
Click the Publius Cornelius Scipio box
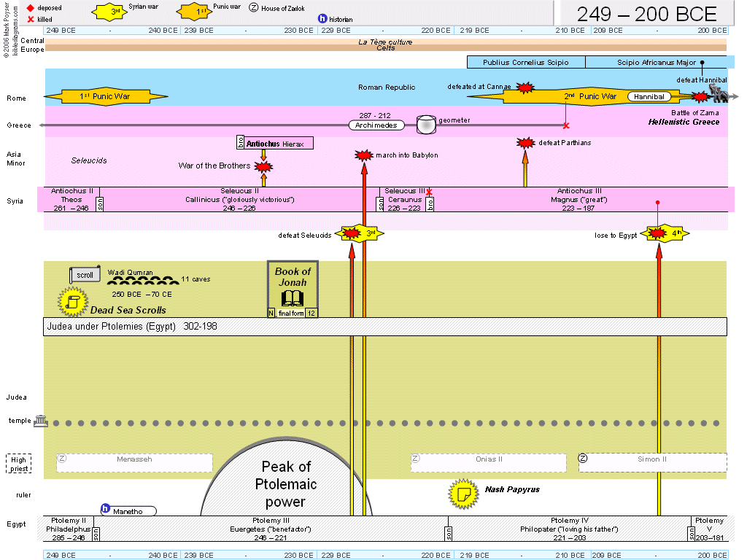[x=525, y=63]
